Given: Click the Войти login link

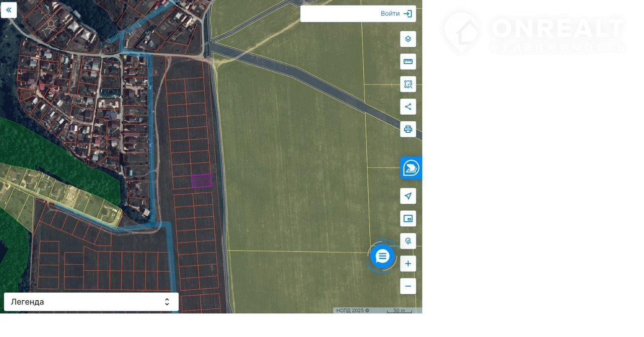Looking at the screenshot, I should (x=390, y=14).
